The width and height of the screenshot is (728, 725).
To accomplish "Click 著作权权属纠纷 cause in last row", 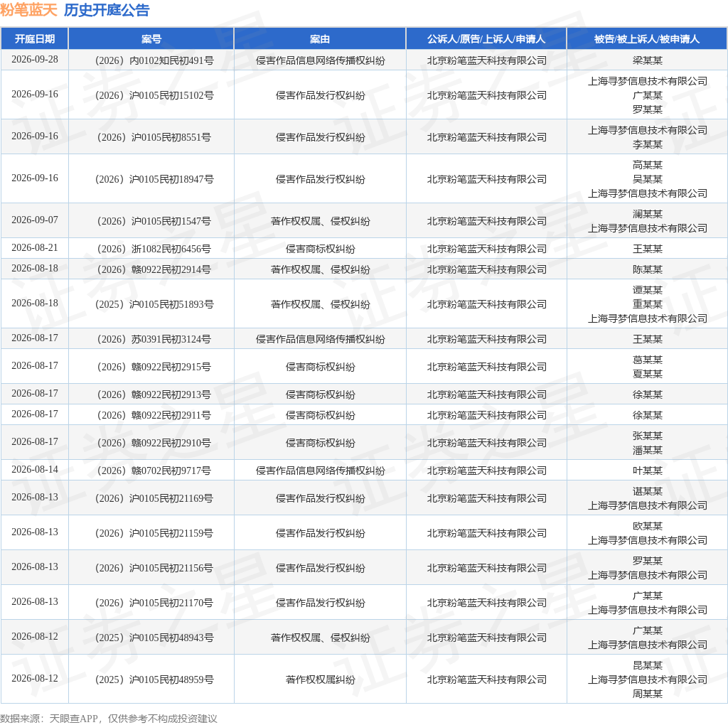I will (x=321, y=680).
